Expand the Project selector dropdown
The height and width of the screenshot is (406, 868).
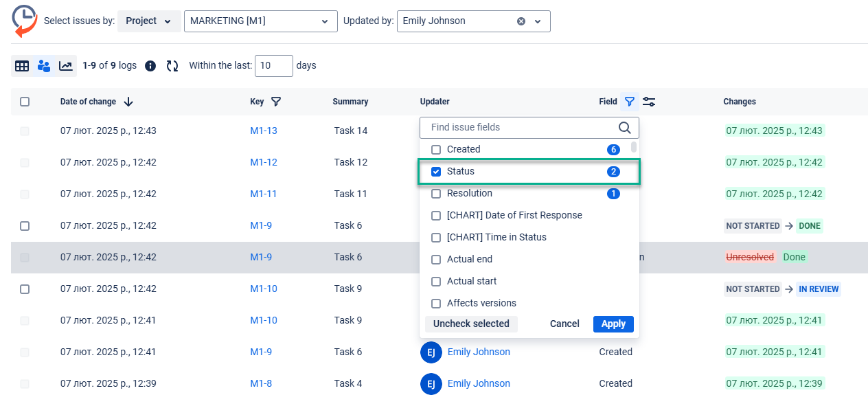[149, 21]
